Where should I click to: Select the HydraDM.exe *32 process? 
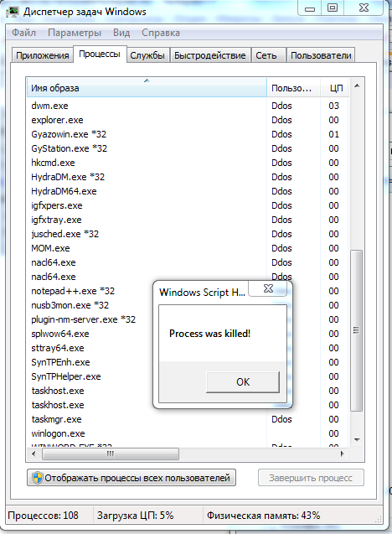click(188, 177)
